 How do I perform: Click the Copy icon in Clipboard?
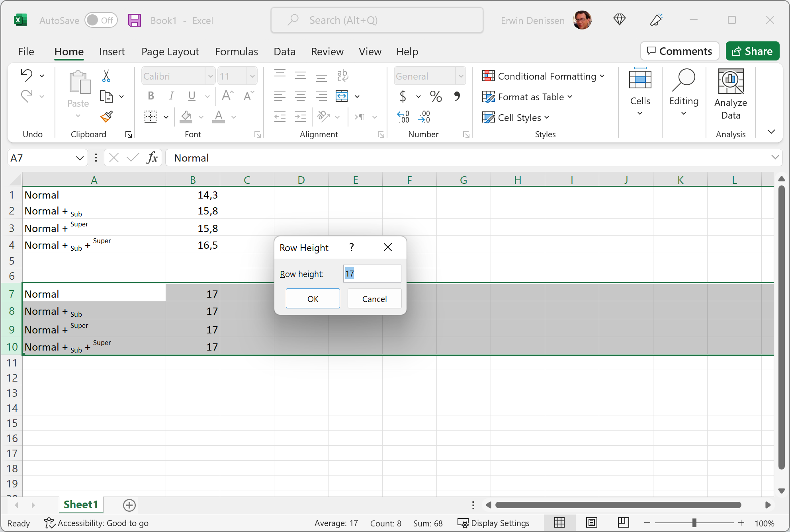pos(106,96)
